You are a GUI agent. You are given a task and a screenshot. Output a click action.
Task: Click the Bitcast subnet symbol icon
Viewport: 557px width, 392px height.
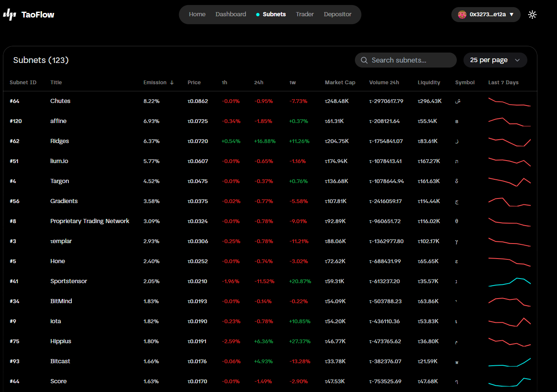[x=457, y=362]
